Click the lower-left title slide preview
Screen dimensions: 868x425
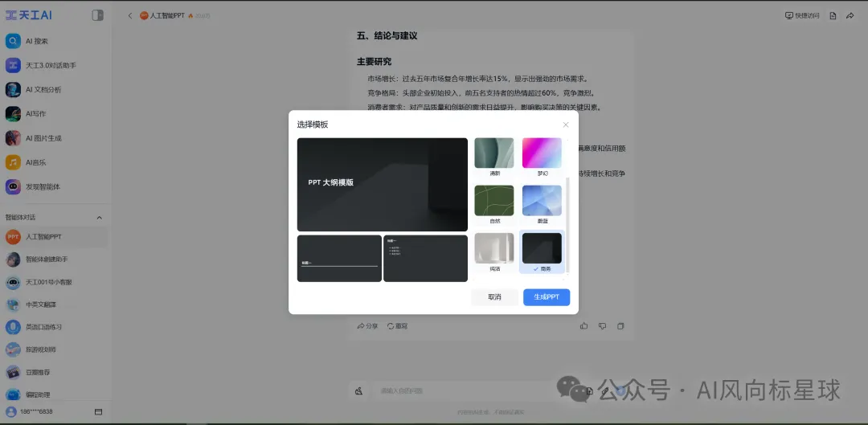pos(339,259)
